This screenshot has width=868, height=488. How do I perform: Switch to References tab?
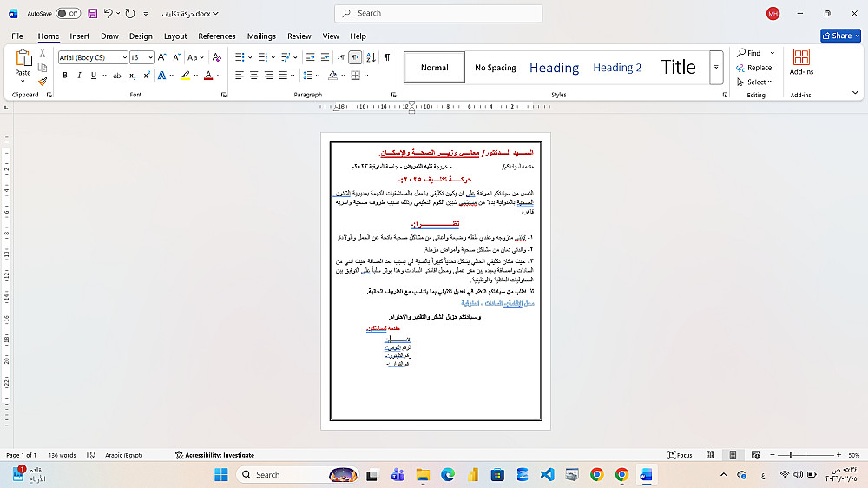(216, 36)
